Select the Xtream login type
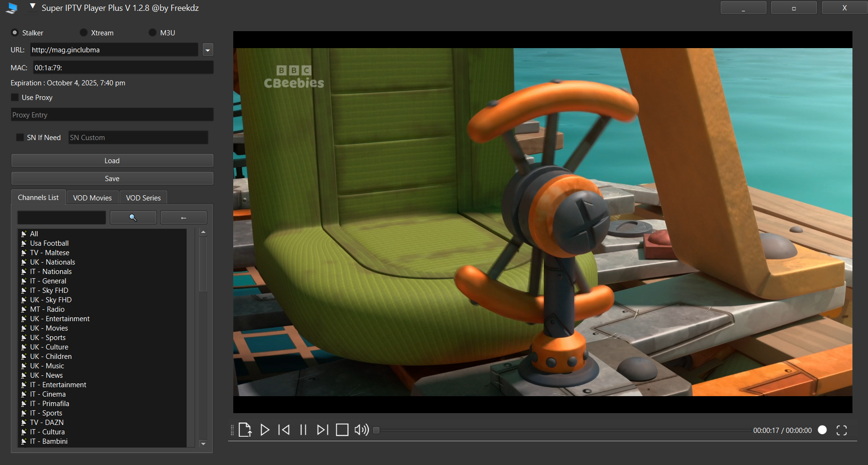The height and width of the screenshot is (465, 868). coord(97,33)
